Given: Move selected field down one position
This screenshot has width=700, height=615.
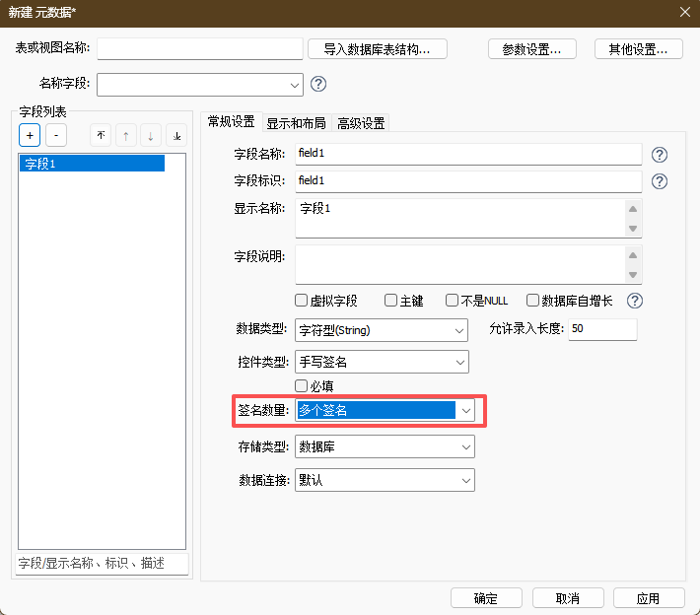Looking at the screenshot, I should (x=150, y=135).
